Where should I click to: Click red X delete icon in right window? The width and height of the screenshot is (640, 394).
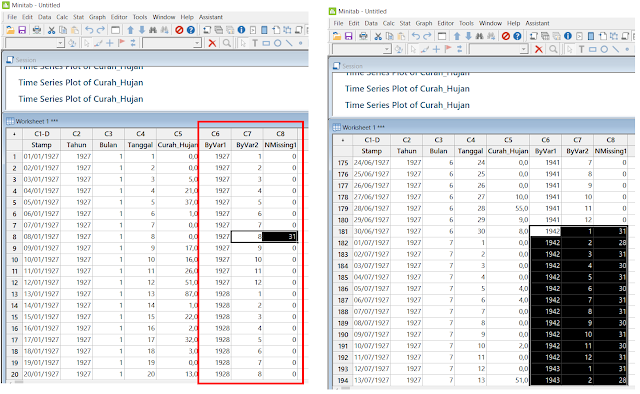point(539,49)
